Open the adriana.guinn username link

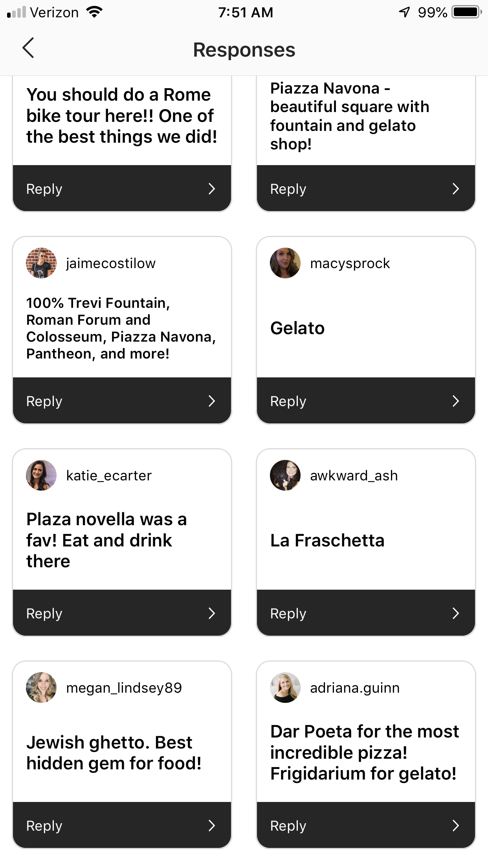(x=355, y=688)
